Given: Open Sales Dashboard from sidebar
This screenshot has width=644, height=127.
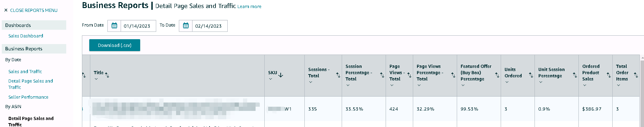Looking at the screenshot, I should 26,36.
